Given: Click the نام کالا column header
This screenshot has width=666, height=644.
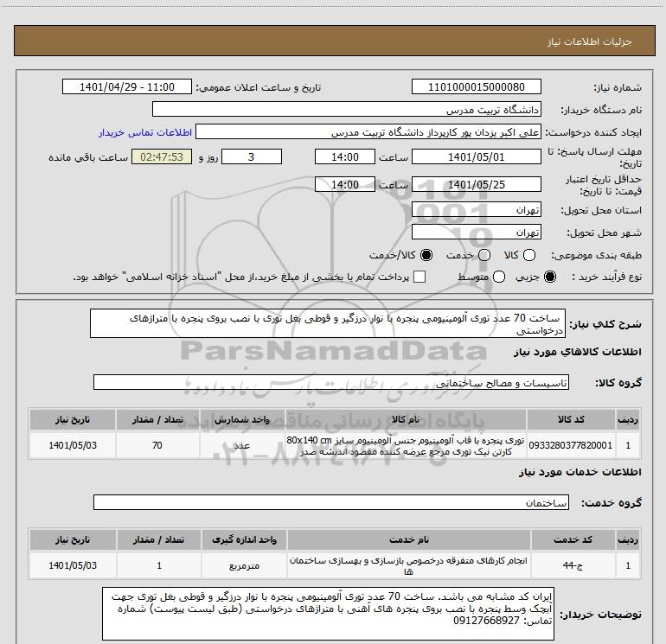Looking at the screenshot, I should coord(406,420).
